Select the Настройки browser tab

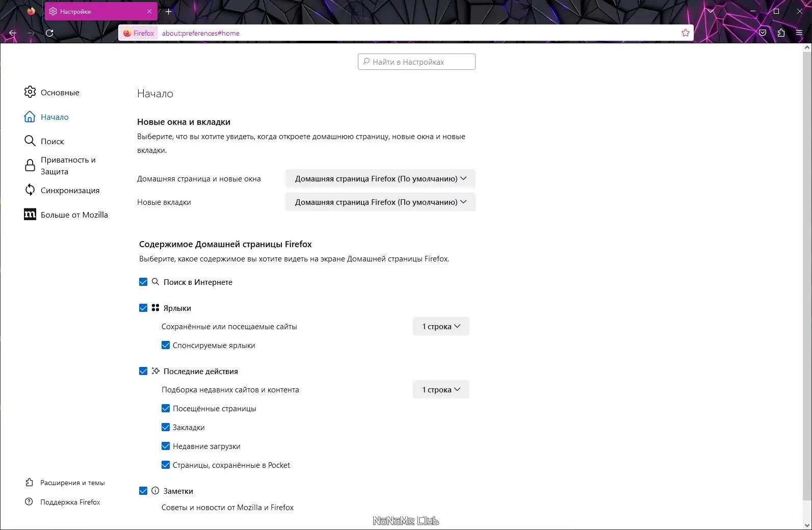[101, 11]
